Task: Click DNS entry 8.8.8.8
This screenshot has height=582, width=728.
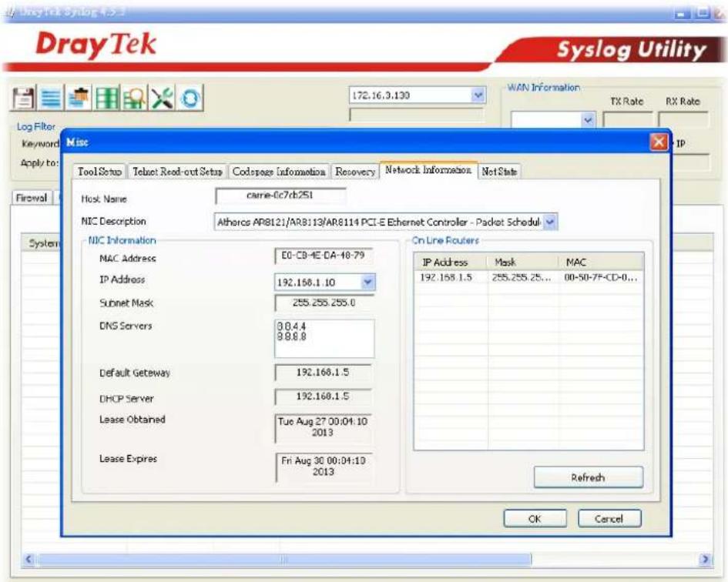Action: pos(291,336)
